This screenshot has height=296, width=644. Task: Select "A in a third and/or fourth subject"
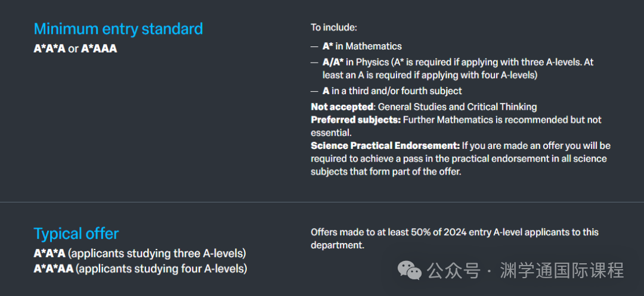tap(392, 91)
